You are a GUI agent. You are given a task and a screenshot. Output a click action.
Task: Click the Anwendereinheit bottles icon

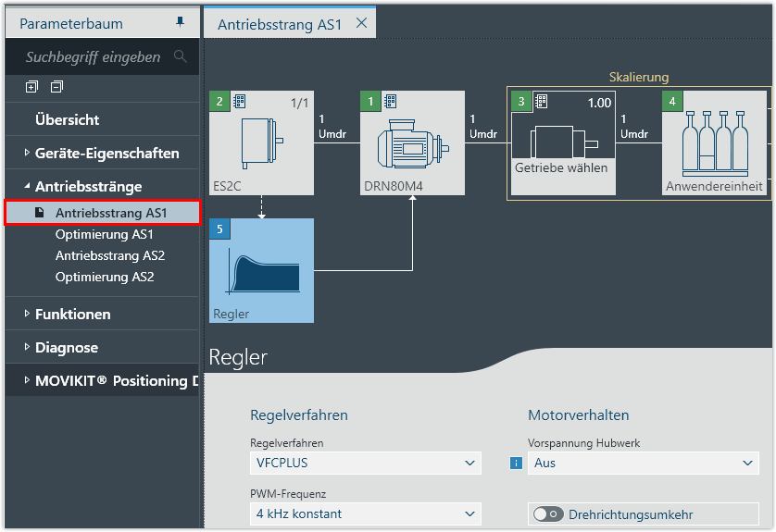[x=714, y=143]
